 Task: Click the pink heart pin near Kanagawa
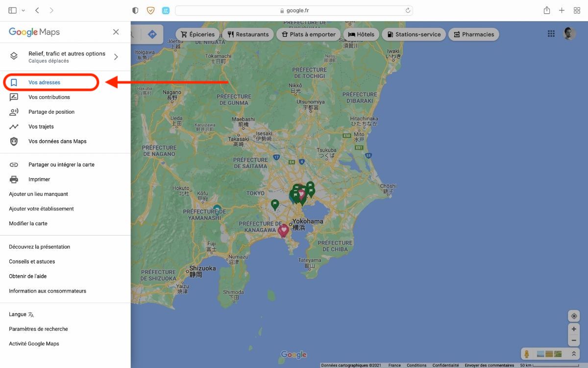click(283, 231)
